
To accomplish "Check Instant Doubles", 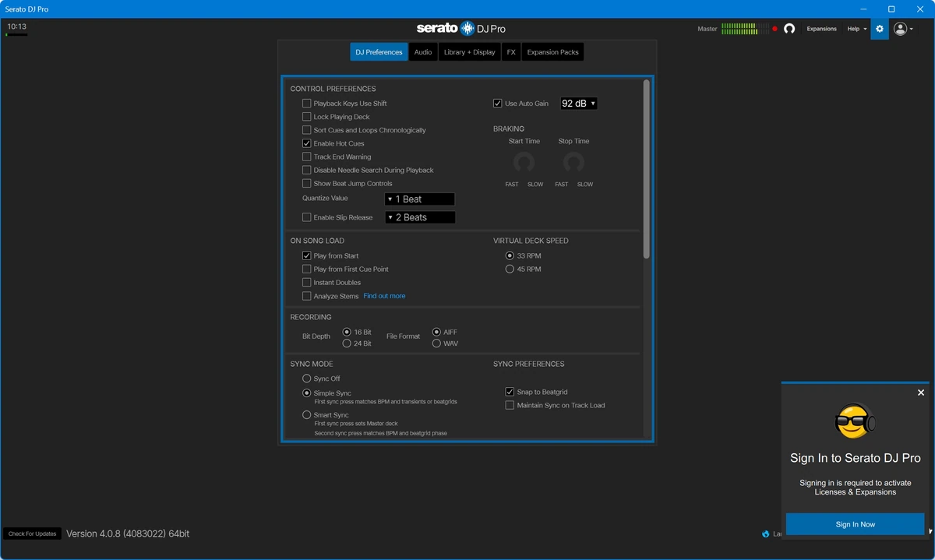I will click(x=306, y=282).
